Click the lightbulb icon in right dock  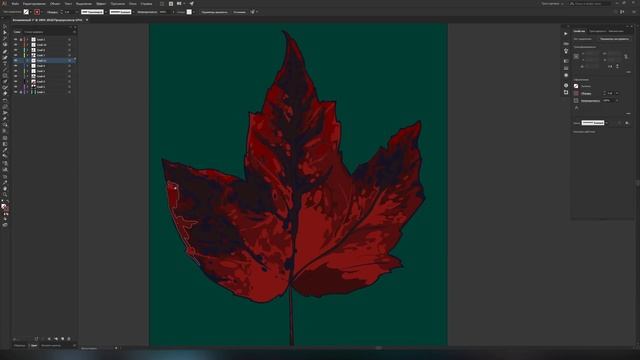click(566, 51)
